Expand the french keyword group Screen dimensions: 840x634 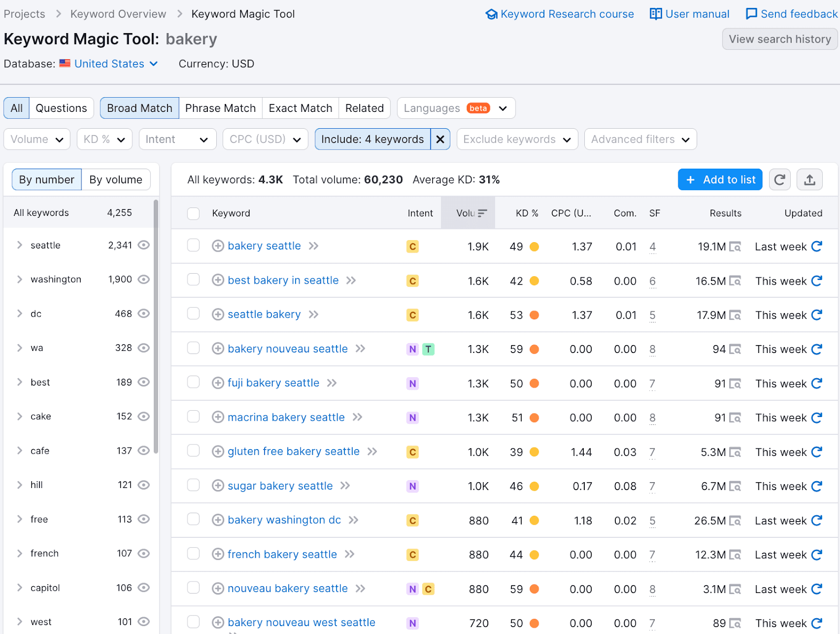tap(19, 553)
